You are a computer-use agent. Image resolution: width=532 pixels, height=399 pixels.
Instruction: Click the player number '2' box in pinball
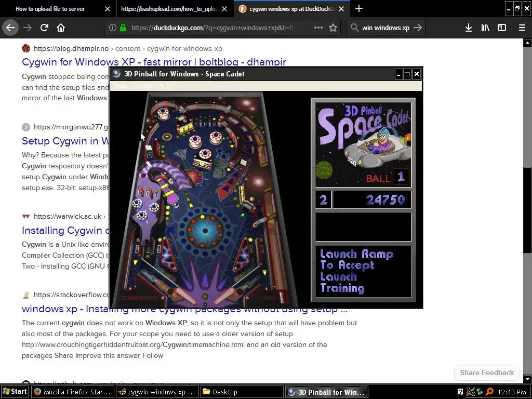click(323, 200)
